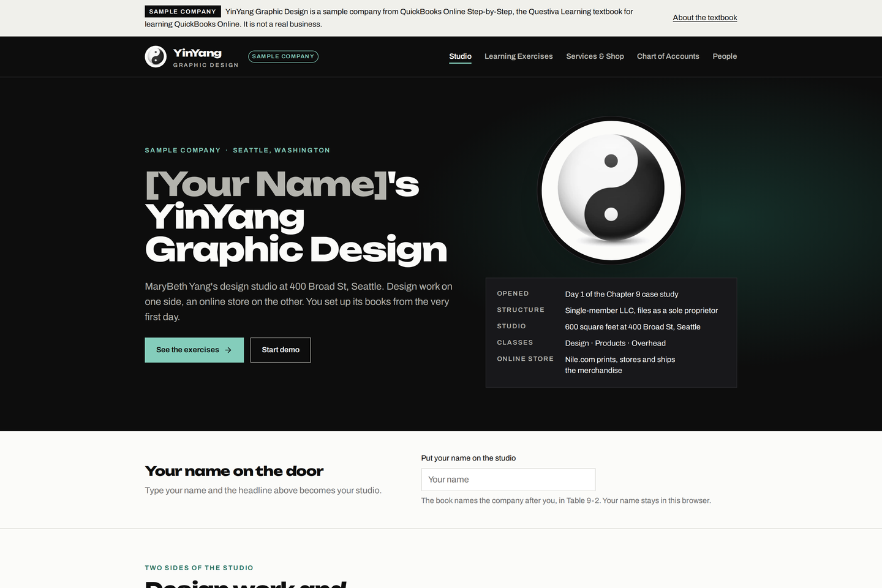Viewport: 882px width, 588px height.
Task: Follow the About the textbook link
Action: pyautogui.click(x=705, y=18)
